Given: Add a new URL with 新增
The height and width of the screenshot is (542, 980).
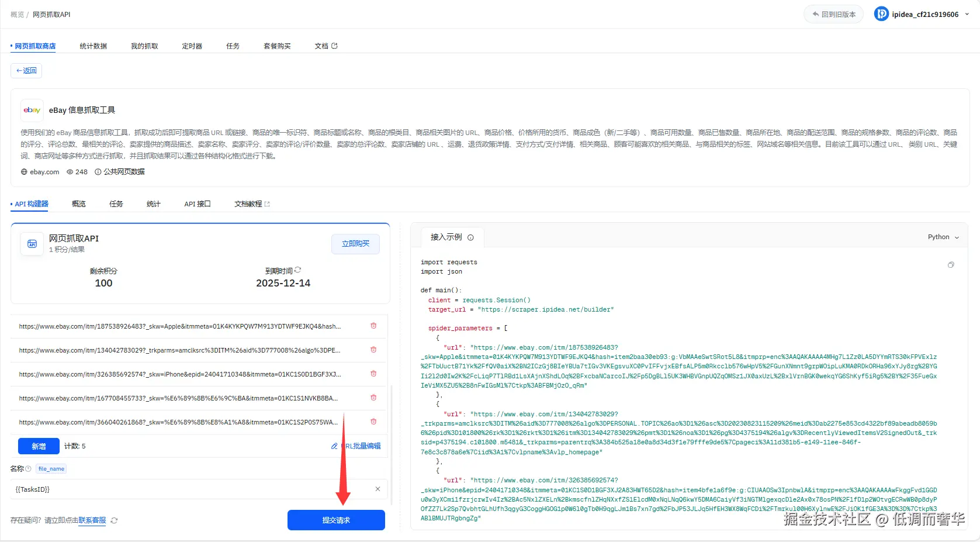Looking at the screenshot, I should [x=39, y=446].
